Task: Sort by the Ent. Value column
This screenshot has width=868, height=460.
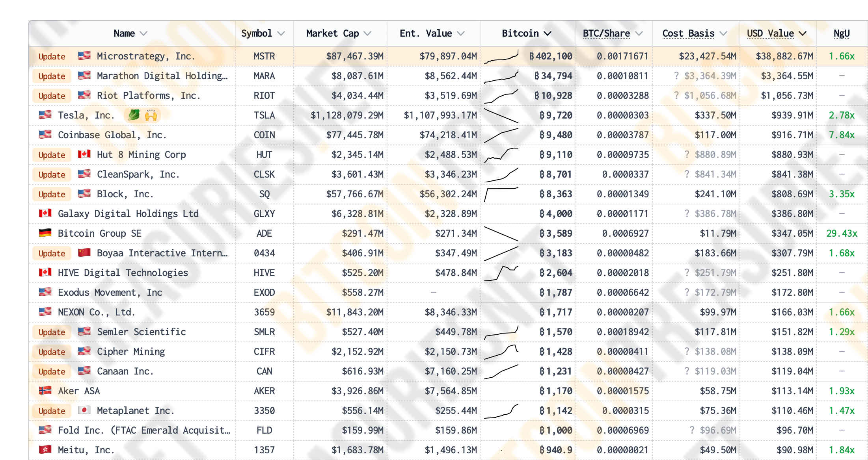Action: (432, 33)
